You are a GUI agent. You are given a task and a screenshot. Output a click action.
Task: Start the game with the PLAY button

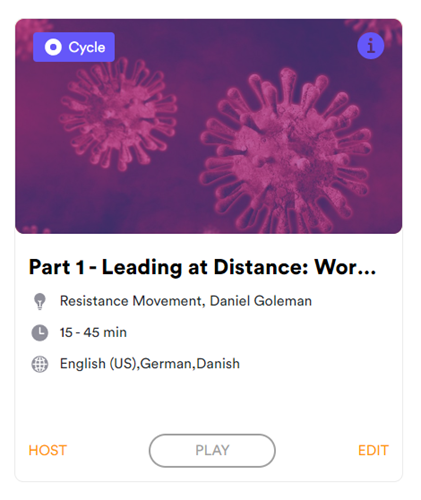click(x=212, y=450)
